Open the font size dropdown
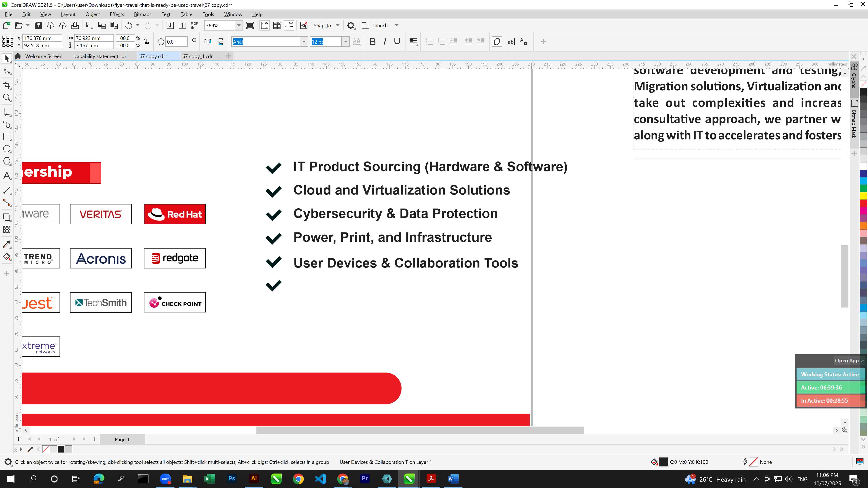The image size is (868, 488). coord(345,42)
